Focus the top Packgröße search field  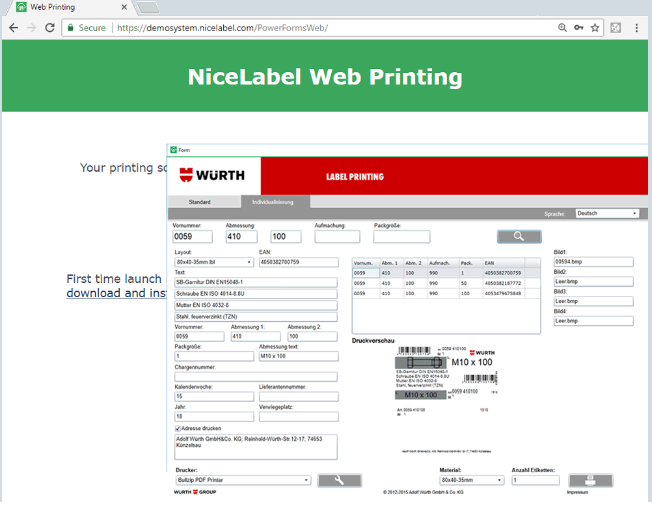402,237
